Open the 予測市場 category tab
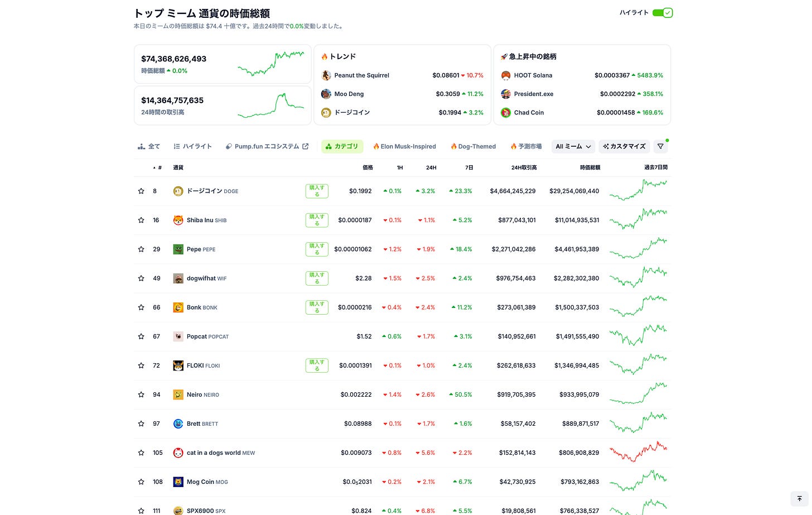This screenshot has width=812, height=515. (x=526, y=146)
